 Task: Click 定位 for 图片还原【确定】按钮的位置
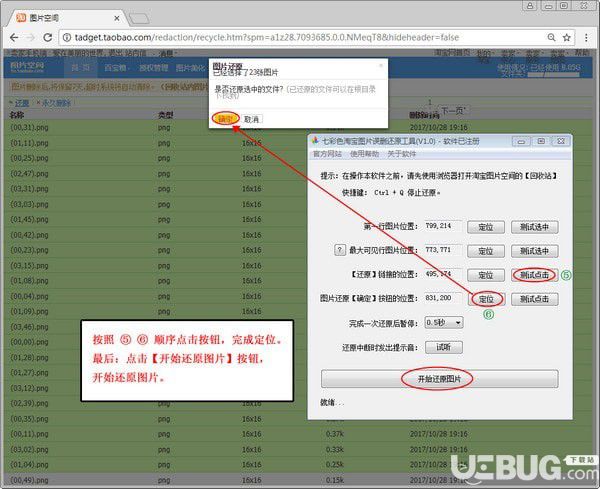(x=486, y=299)
